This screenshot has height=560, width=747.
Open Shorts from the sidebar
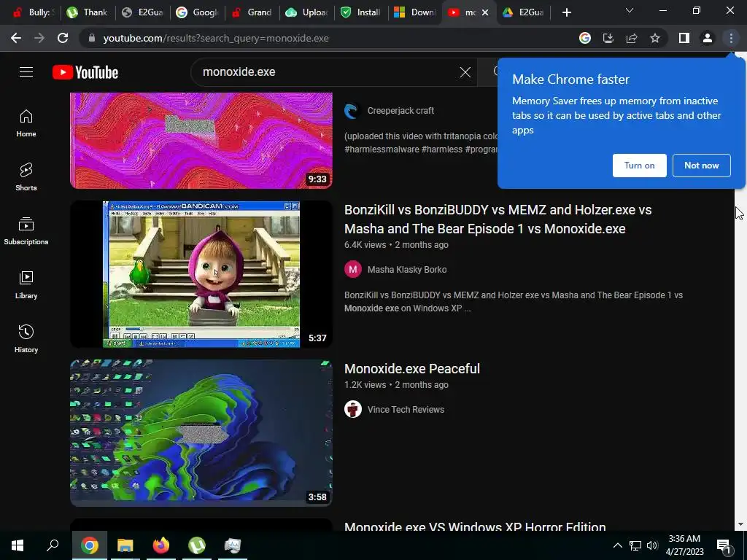click(x=26, y=177)
